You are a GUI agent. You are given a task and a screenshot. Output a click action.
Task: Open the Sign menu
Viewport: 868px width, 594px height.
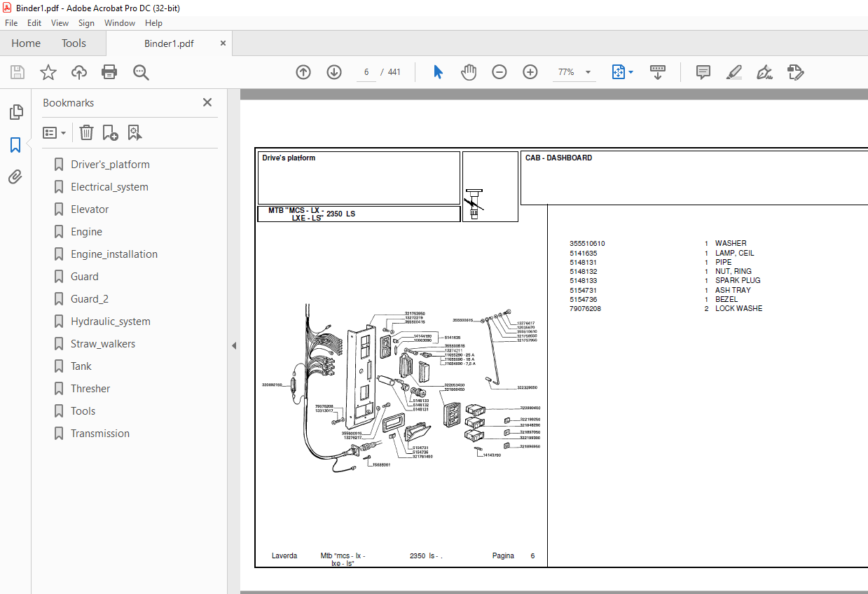tap(86, 23)
